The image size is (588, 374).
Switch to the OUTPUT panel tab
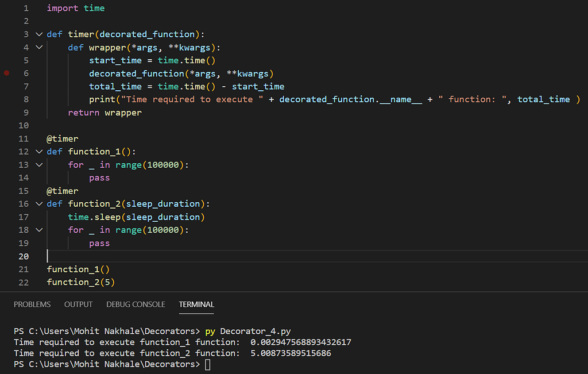(x=78, y=304)
